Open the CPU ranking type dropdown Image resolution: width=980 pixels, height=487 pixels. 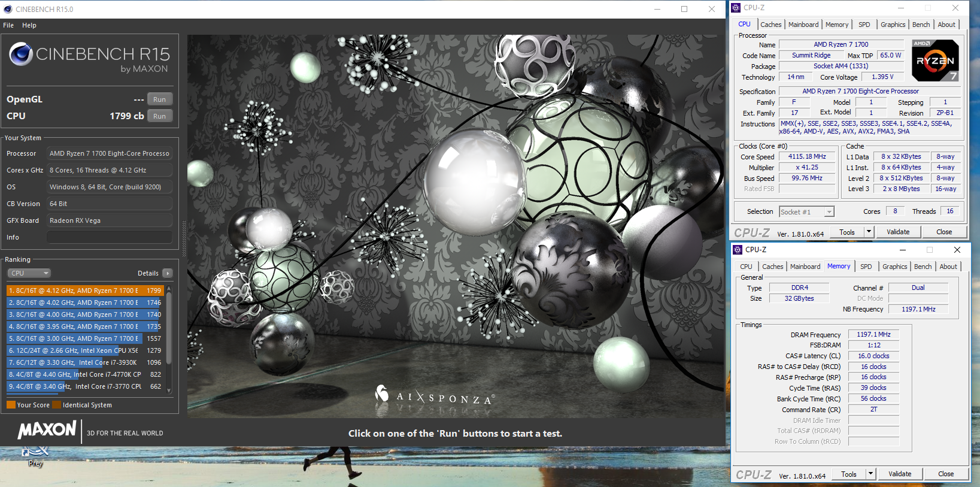click(x=29, y=273)
